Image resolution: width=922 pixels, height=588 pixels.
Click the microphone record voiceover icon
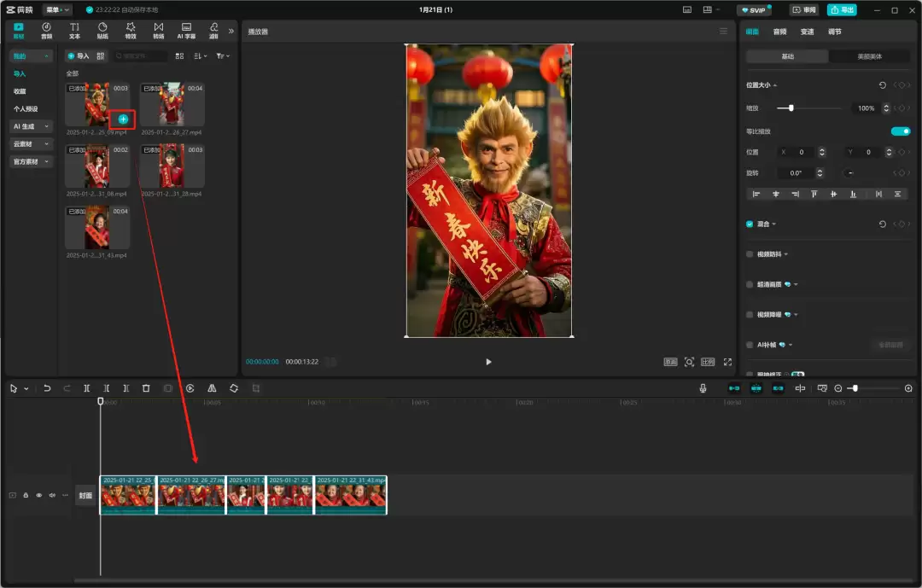click(703, 388)
